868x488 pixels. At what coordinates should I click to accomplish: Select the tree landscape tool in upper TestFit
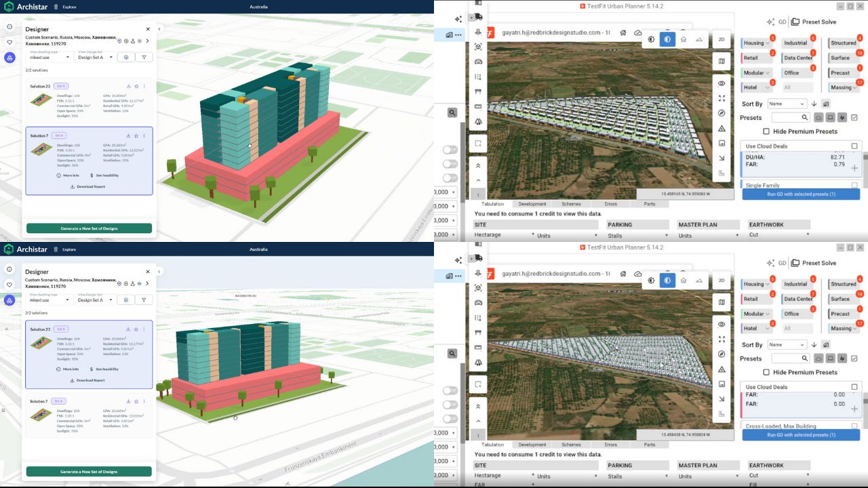479,122
